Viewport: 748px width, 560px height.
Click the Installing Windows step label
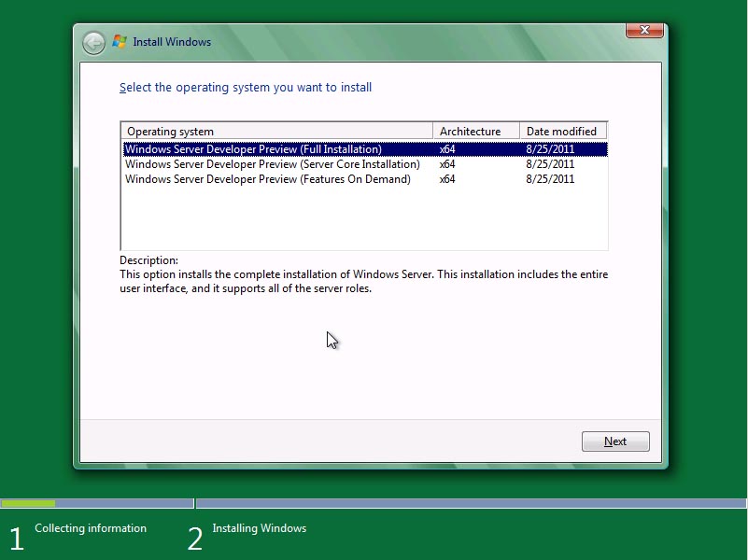pyautogui.click(x=259, y=528)
